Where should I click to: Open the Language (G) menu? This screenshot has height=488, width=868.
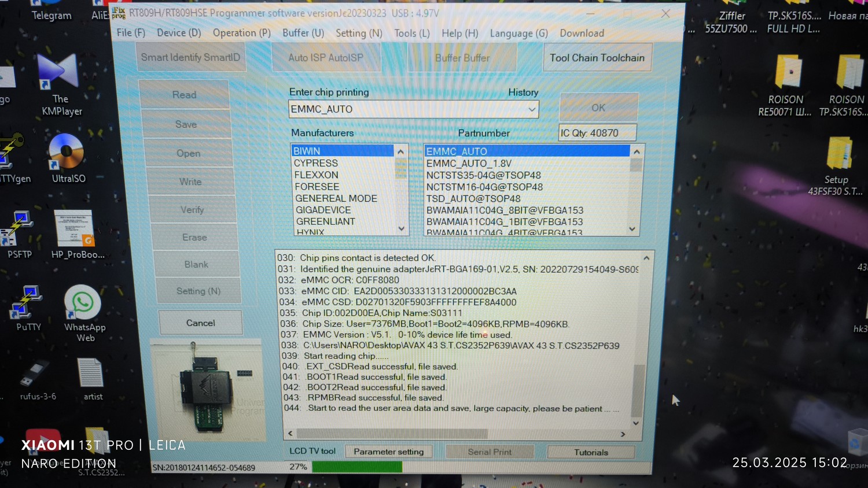[x=518, y=33]
